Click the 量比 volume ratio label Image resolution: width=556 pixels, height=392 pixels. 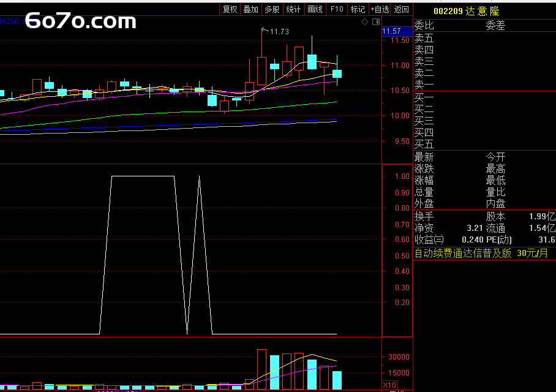[x=495, y=192]
